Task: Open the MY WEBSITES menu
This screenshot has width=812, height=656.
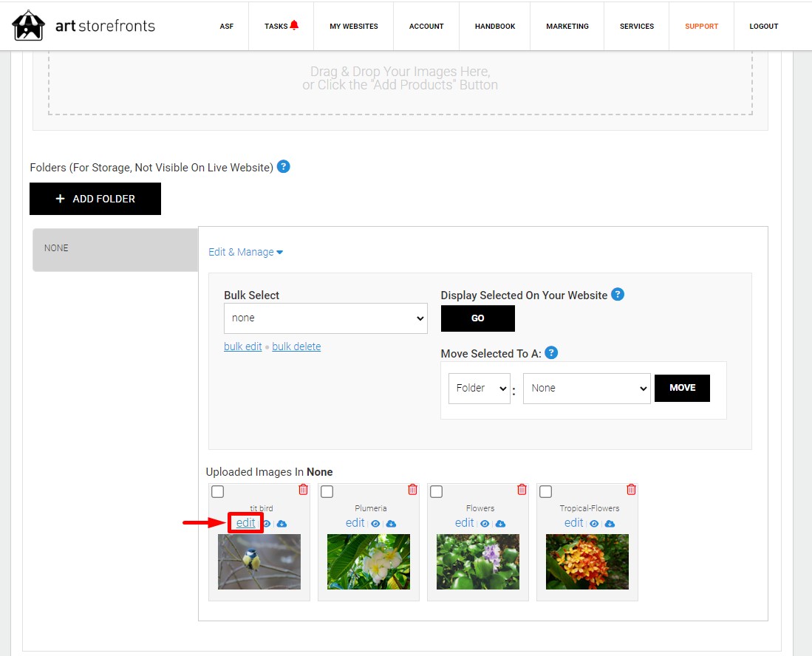Action: point(354,26)
